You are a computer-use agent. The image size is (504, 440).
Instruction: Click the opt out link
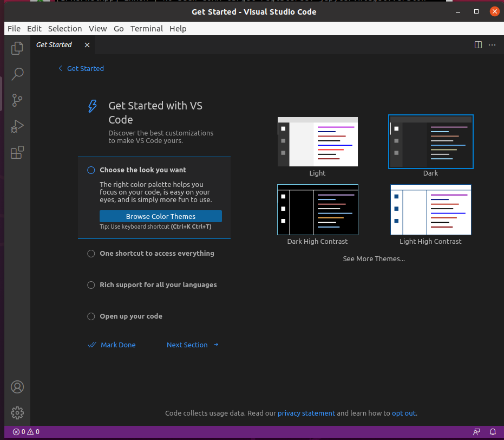(404, 413)
